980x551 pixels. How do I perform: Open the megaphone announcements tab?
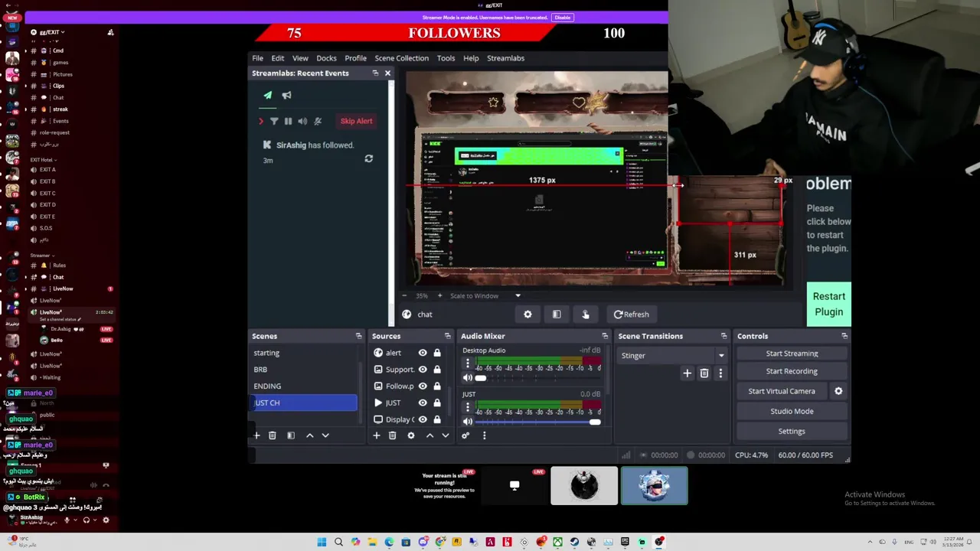(x=286, y=96)
